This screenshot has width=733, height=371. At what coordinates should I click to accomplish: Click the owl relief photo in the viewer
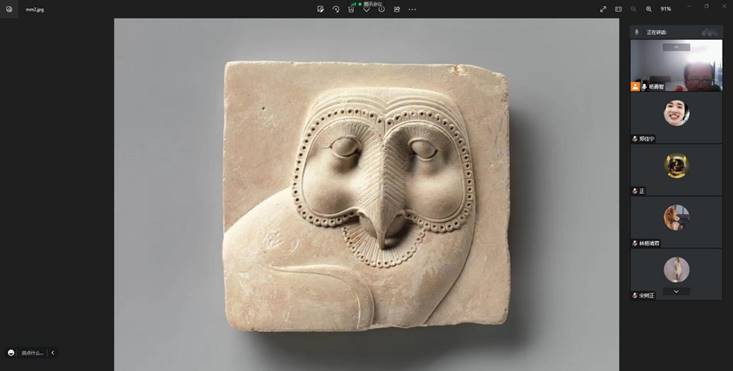[x=366, y=194]
